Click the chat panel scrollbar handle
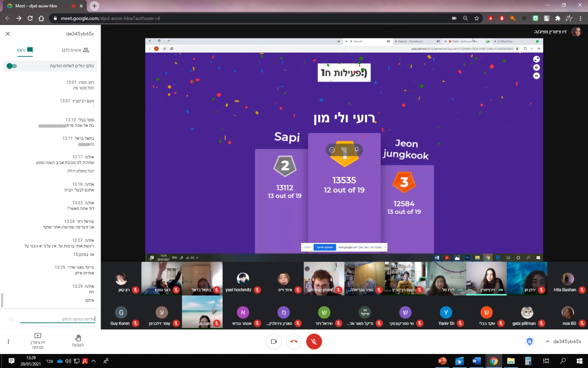This screenshot has height=368, width=588. [x=2, y=300]
